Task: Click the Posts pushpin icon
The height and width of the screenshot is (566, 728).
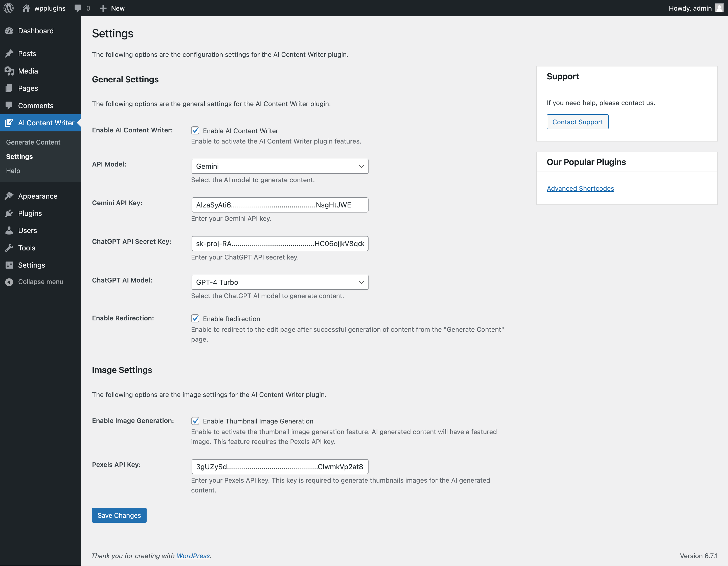Action: 9,54
